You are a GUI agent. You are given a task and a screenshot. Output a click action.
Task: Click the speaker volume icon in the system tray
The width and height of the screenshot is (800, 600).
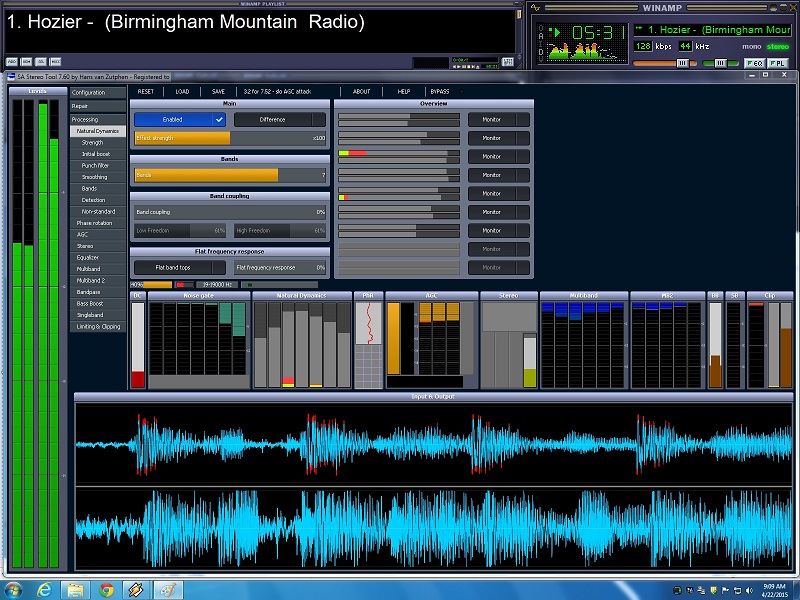(749, 590)
